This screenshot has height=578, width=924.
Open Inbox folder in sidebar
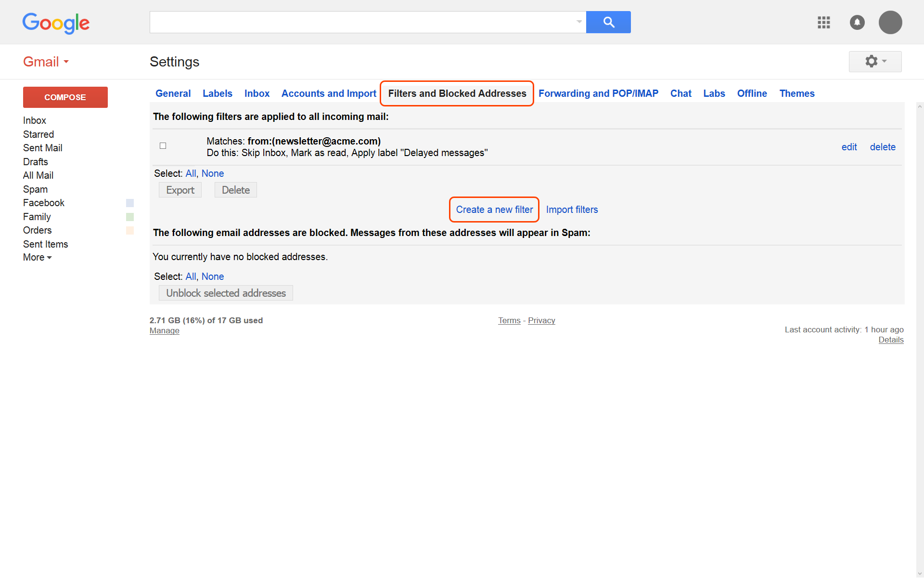coord(35,120)
